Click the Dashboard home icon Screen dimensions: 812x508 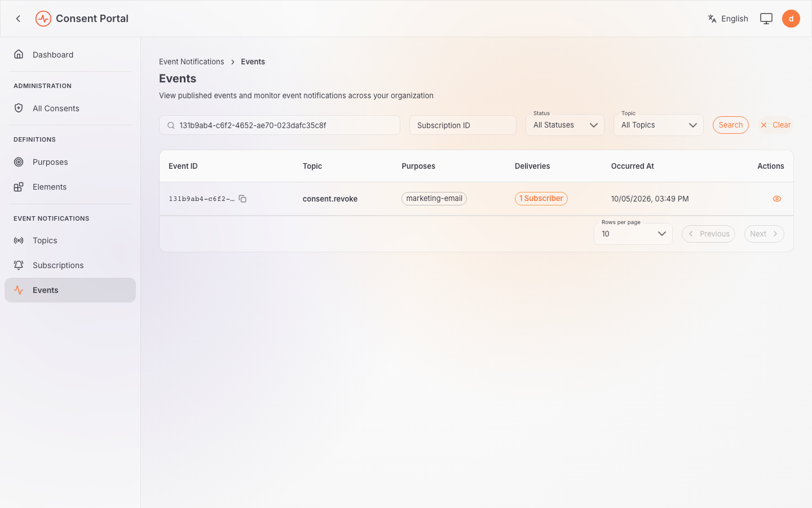pyautogui.click(x=19, y=54)
